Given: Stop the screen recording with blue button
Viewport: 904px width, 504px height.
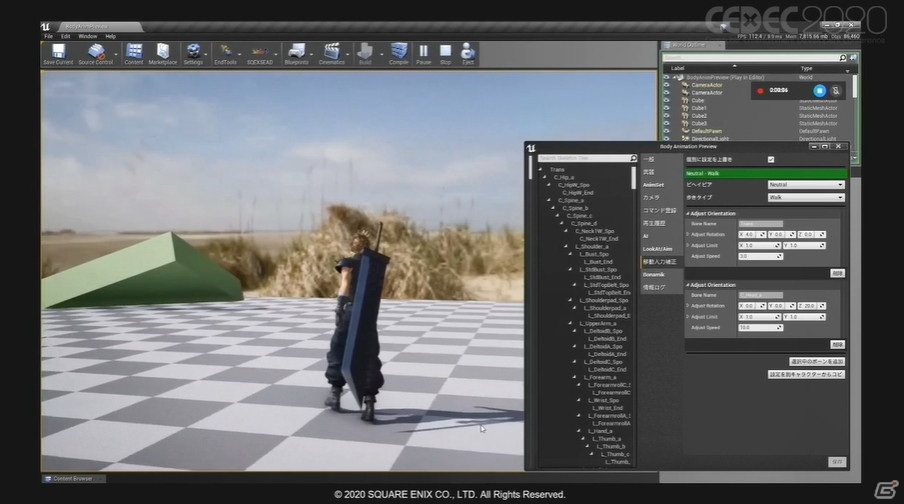Looking at the screenshot, I should coord(819,91).
